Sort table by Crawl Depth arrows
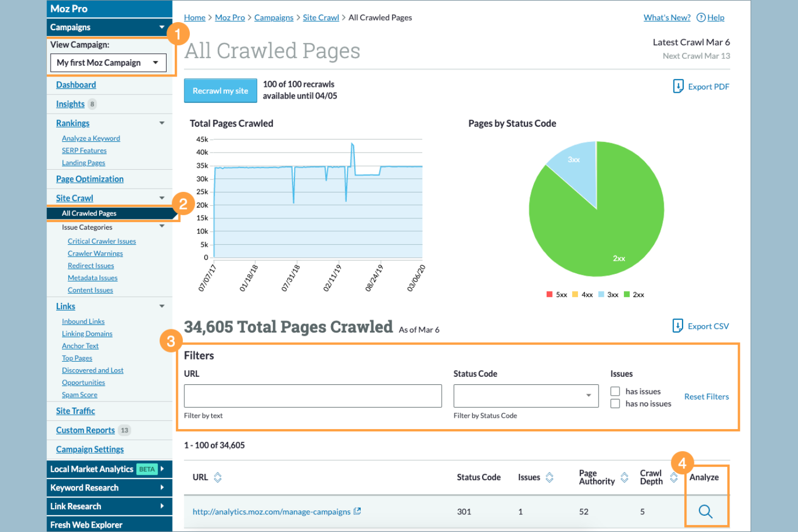Image resolution: width=798 pixels, height=532 pixels. coord(673,477)
